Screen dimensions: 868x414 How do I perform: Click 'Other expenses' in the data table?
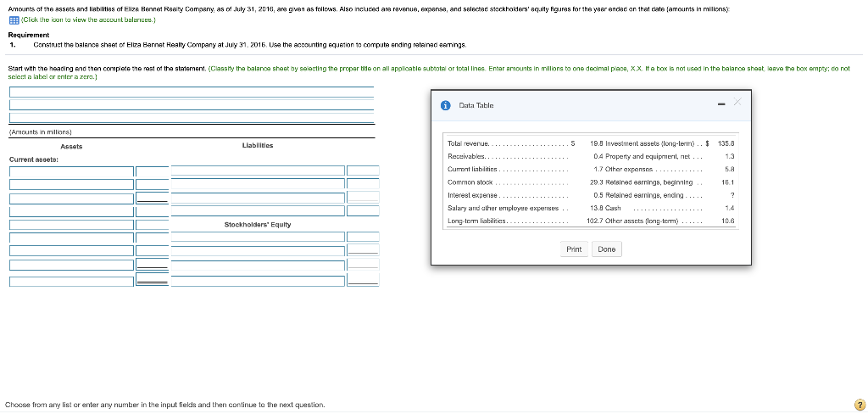[x=629, y=169]
